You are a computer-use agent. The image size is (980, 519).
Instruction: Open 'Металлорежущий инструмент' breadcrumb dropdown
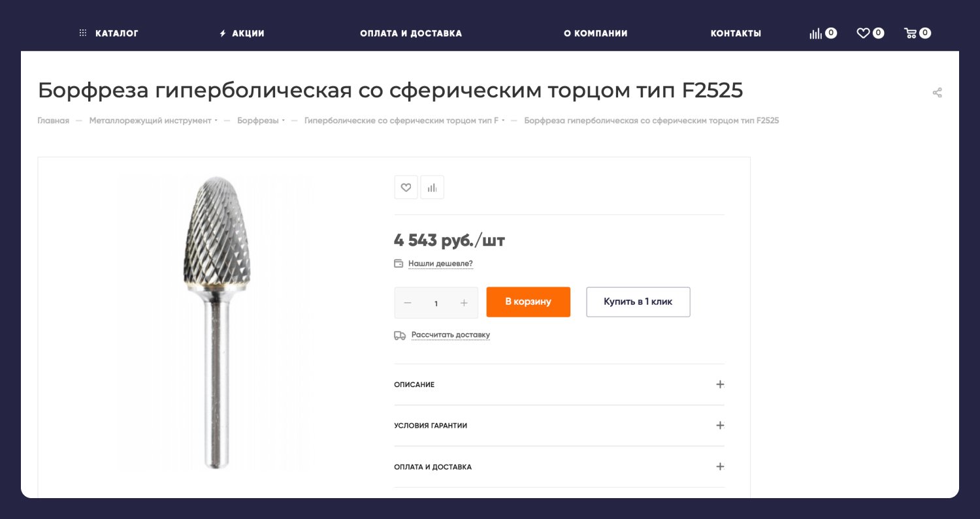(x=153, y=121)
